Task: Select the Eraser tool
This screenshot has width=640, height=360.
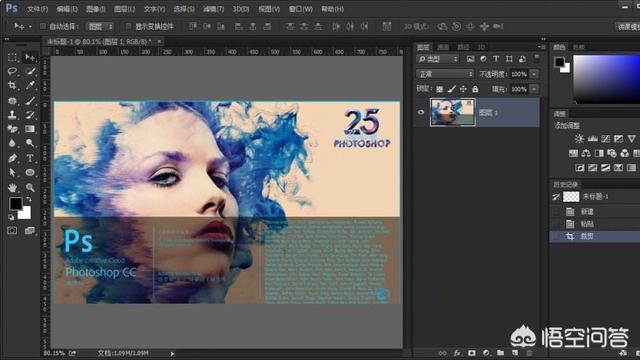Action: 12,129
